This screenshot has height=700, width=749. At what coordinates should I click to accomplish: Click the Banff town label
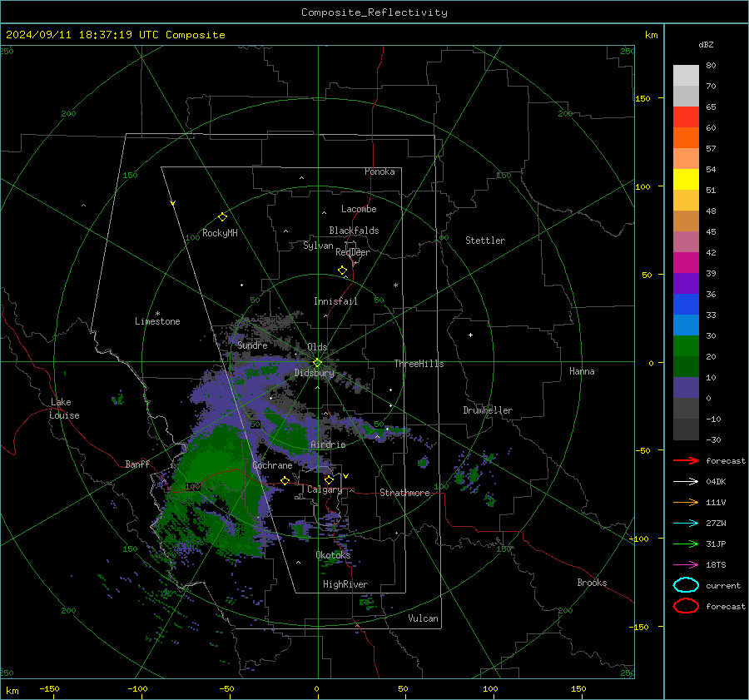click(x=137, y=464)
